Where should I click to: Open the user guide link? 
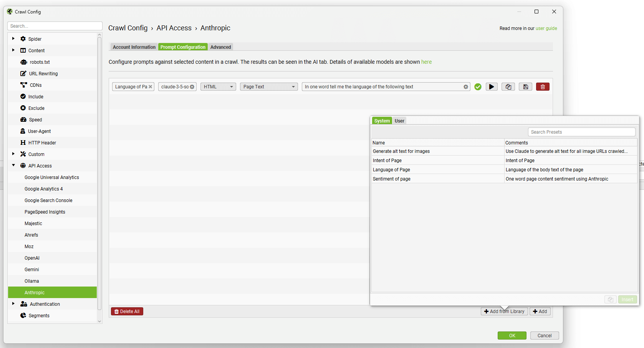546,28
